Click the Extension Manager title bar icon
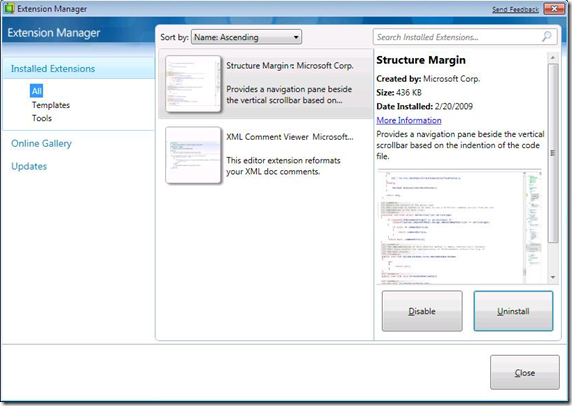The height and width of the screenshot is (406, 572). 9,8
